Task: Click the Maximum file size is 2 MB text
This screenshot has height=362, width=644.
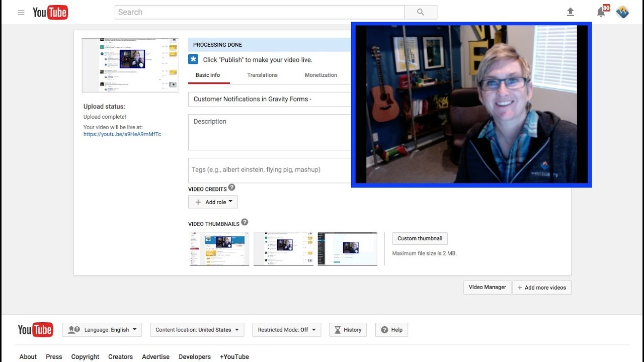Action: [424, 253]
